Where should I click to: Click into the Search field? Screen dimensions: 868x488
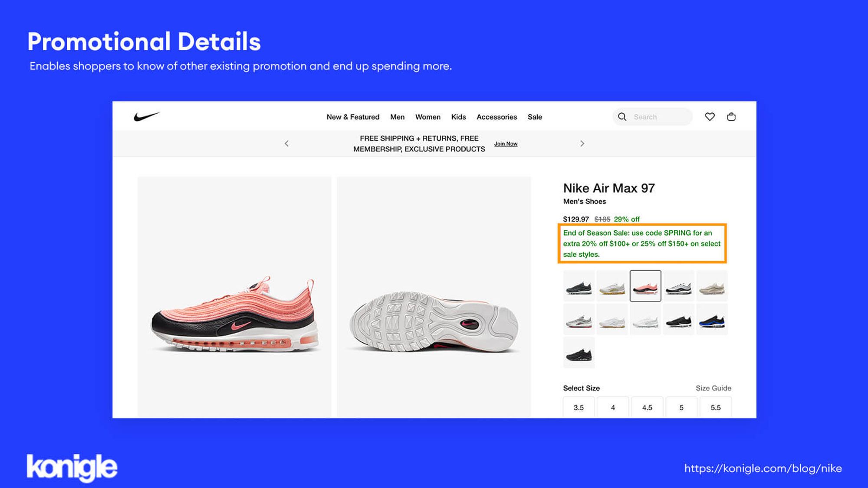652,117
